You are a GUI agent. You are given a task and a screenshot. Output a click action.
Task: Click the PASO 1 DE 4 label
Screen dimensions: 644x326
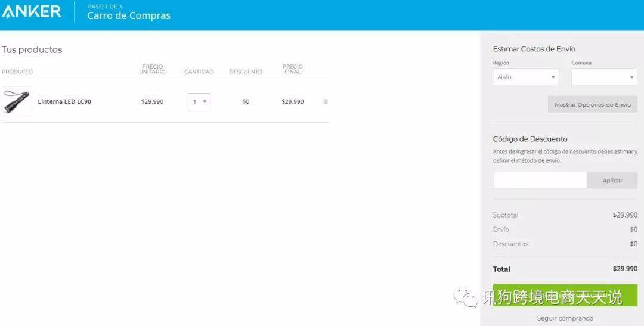click(105, 7)
